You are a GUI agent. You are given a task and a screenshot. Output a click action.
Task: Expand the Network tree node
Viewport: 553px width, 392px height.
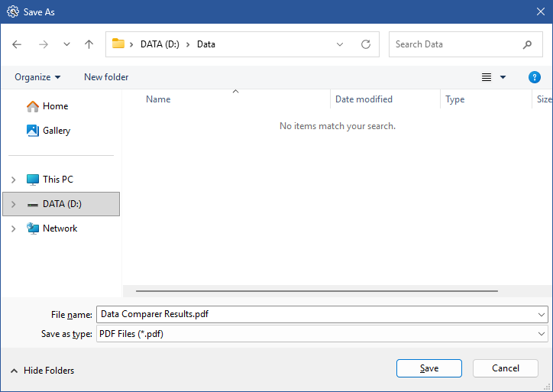click(13, 228)
